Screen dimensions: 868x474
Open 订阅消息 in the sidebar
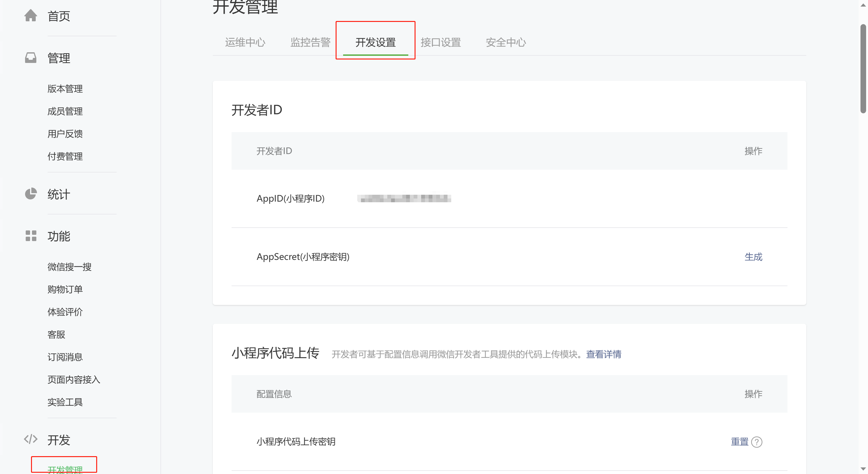point(65,357)
